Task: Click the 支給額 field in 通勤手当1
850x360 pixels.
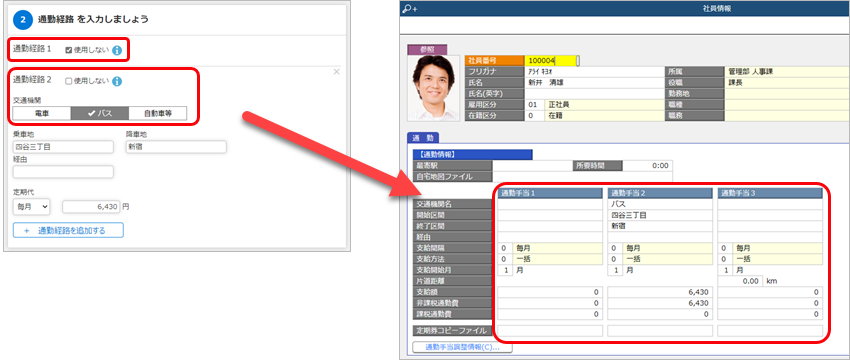Action: click(550, 292)
